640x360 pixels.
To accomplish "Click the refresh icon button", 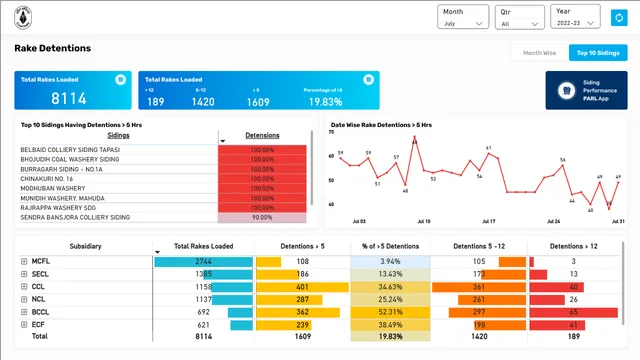I will coord(619,18).
